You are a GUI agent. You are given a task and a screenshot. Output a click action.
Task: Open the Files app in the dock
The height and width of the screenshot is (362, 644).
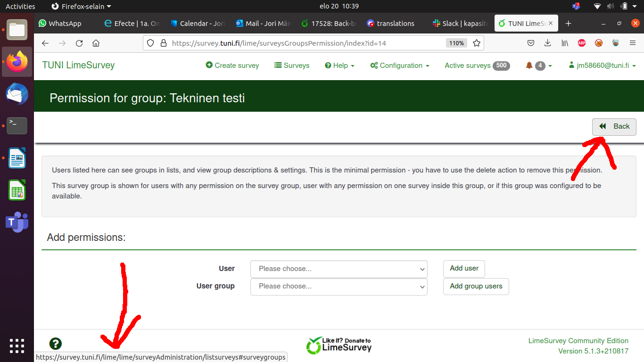pyautogui.click(x=17, y=30)
